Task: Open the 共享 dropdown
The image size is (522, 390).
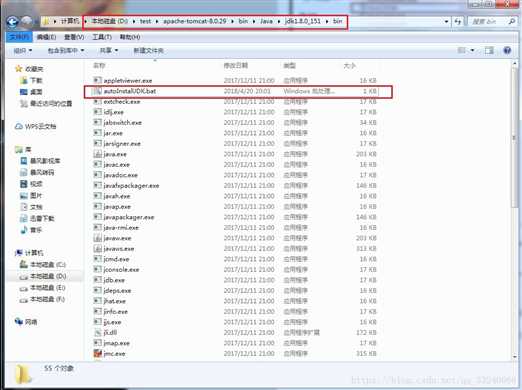Action: coord(109,51)
